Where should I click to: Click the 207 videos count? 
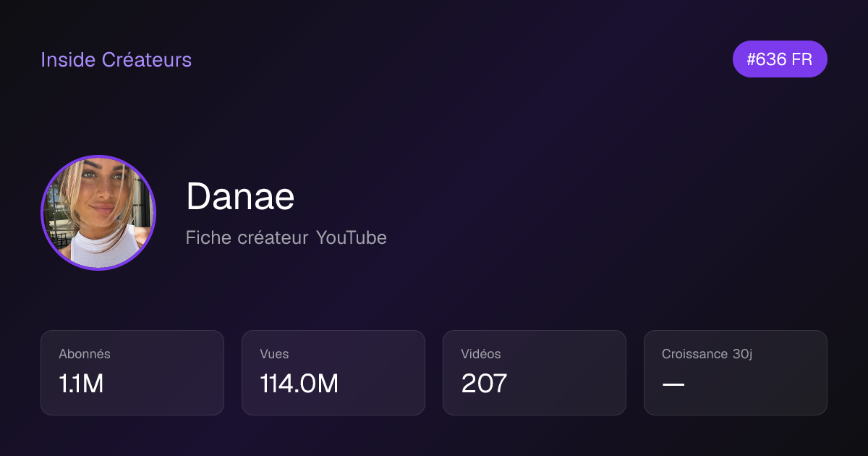click(484, 384)
